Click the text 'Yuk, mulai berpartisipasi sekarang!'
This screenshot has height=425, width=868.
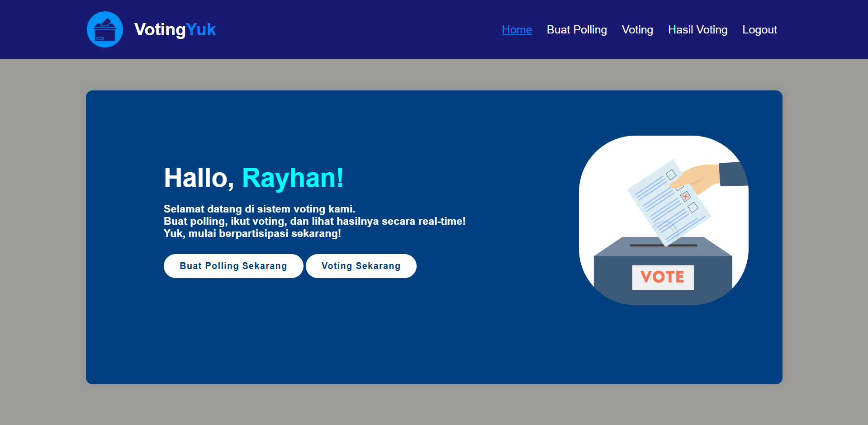pyautogui.click(x=252, y=233)
